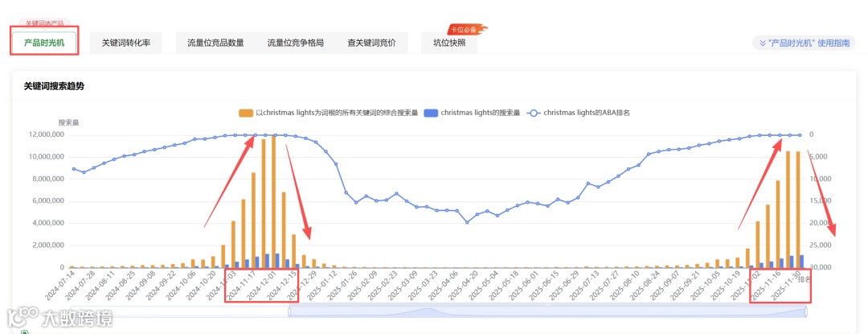868x334 pixels.
Task: Toggle the christmas lights的ABA排名 line legend
Action: [579, 113]
